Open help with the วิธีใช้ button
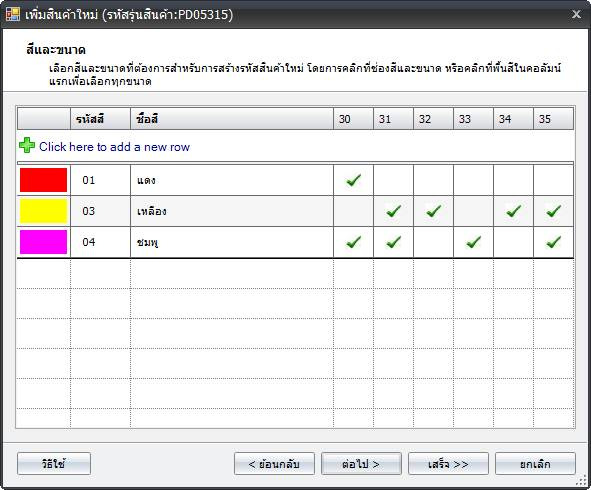 click(54, 464)
